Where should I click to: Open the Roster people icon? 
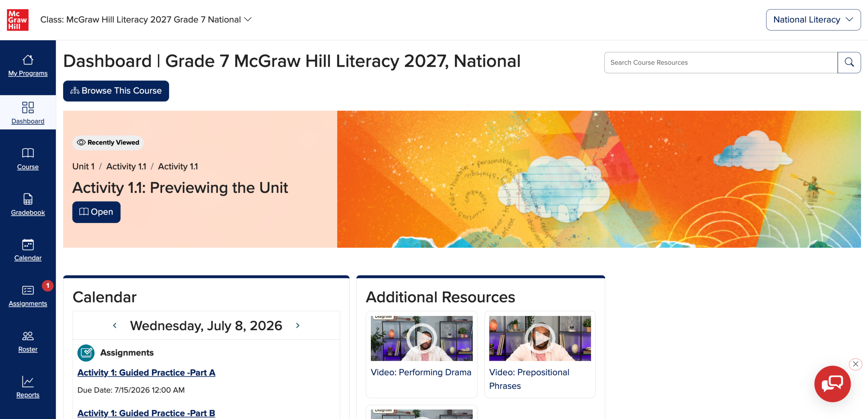pos(28,336)
